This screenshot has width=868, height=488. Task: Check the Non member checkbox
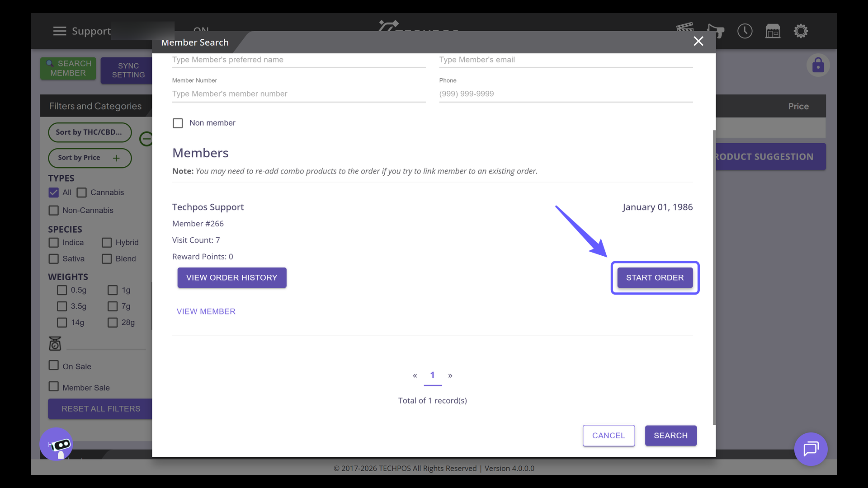coord(178,123)
